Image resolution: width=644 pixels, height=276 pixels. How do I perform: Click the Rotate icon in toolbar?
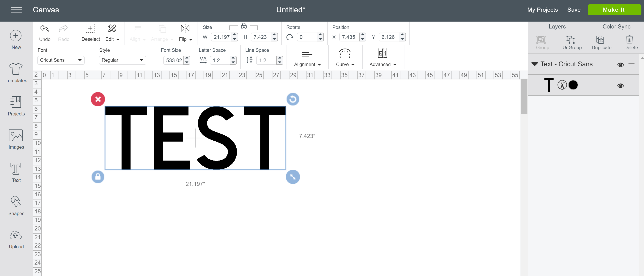point(290,37)
